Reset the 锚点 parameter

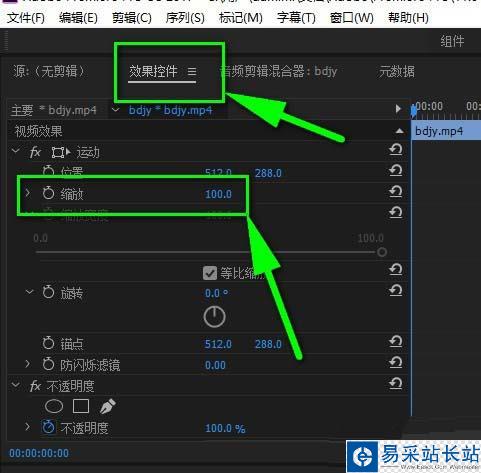[395, 341]
